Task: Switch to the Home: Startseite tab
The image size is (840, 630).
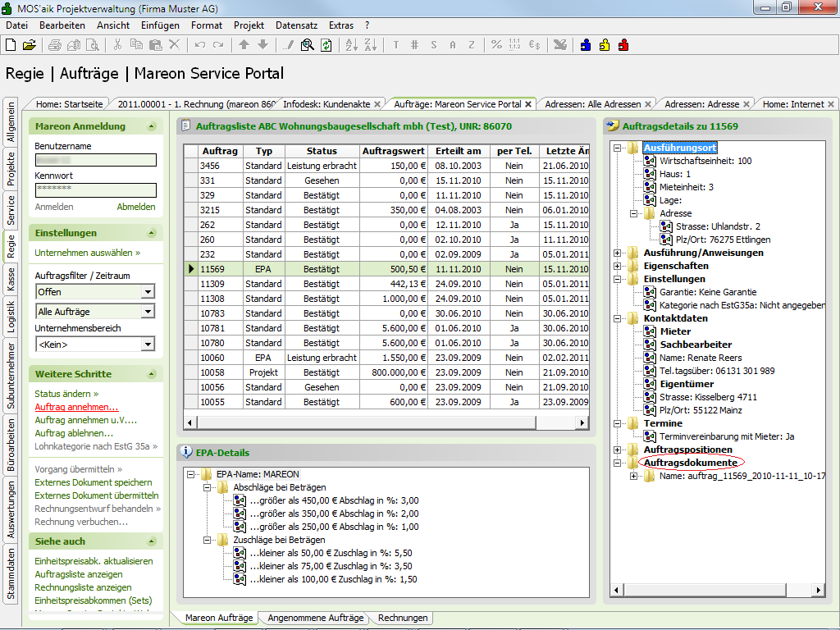Action: (69, 104)
